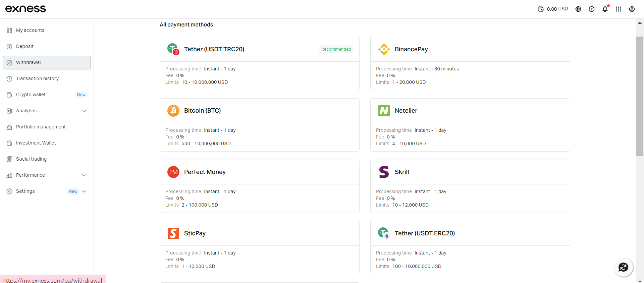644x283 pixels.
Task: Click the Social trading icon
Action: (x=9, y=159)
